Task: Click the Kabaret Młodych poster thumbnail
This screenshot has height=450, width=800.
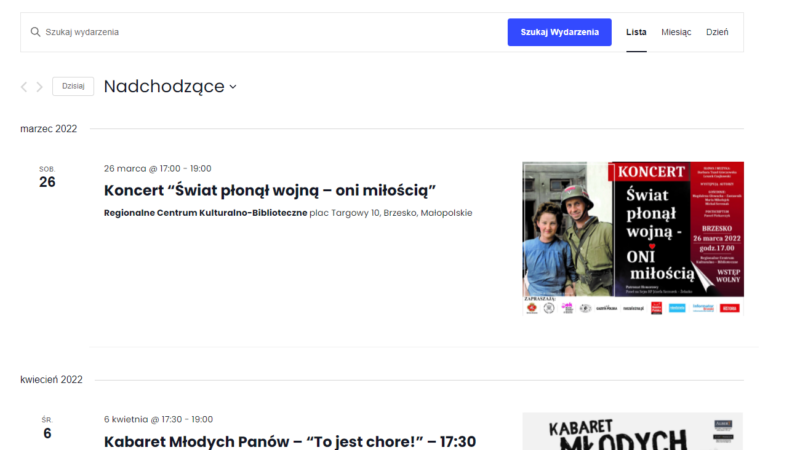Action: 632,432
